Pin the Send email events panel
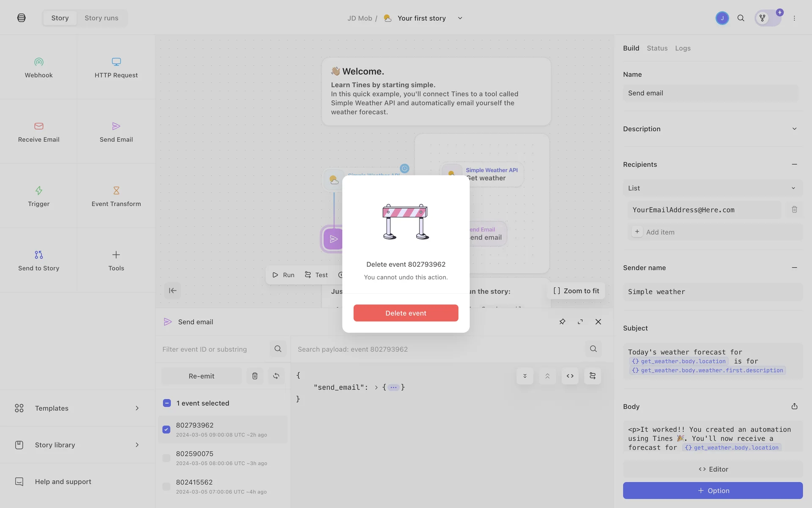 (562, 322)
